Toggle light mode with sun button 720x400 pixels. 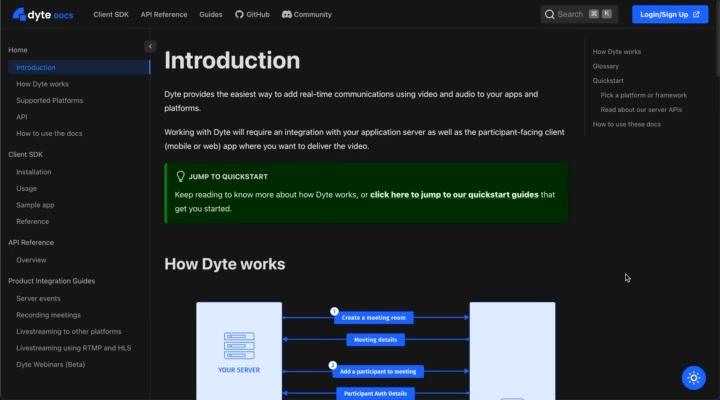(693, 377)
